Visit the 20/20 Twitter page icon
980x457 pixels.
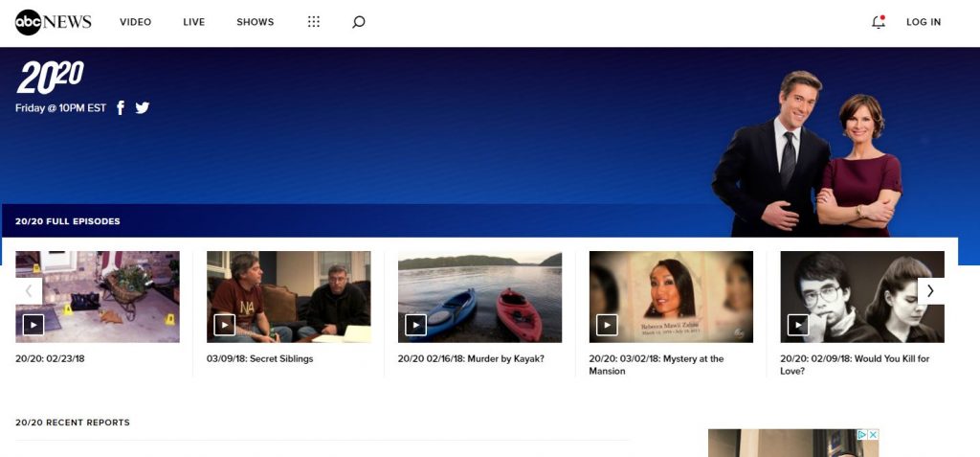[x=143, y=107]
